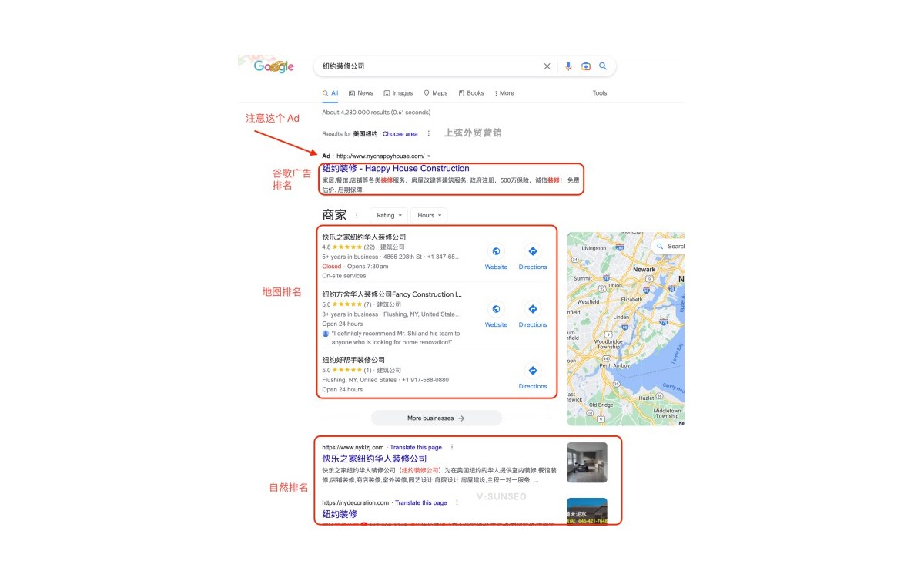Switch to the Maps tab

(x=435, y=93)
